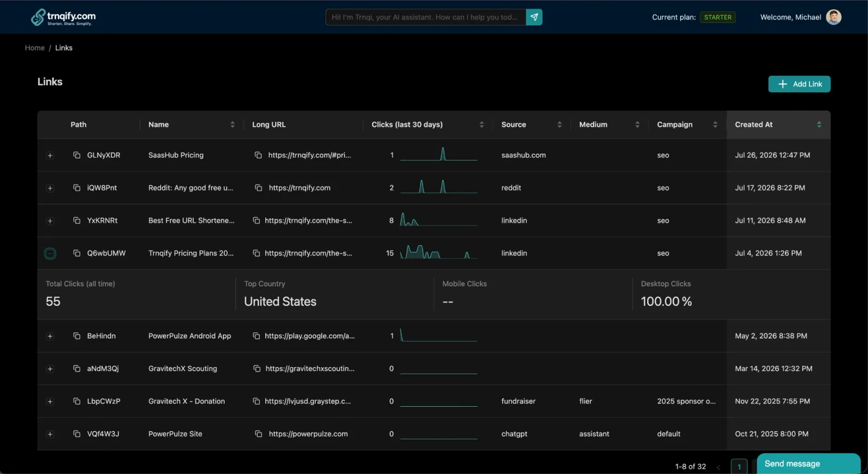Expand the iQW8Pnt row details

pos(50,188)
